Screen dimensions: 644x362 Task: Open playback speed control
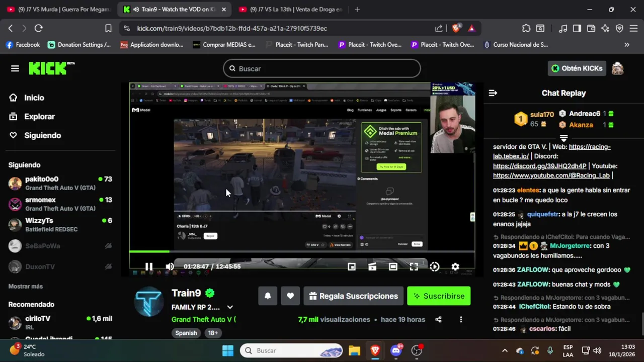coord(435,266)
